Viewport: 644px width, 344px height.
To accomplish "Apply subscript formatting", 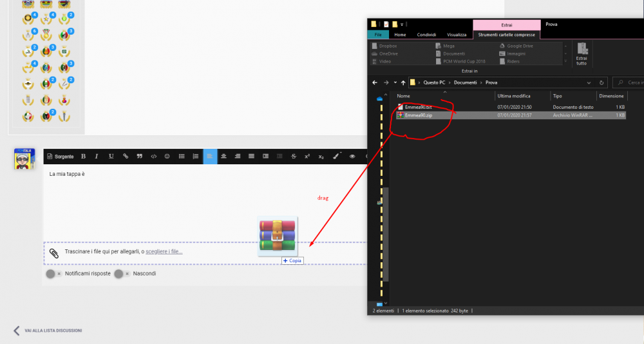I will point(321,157).
